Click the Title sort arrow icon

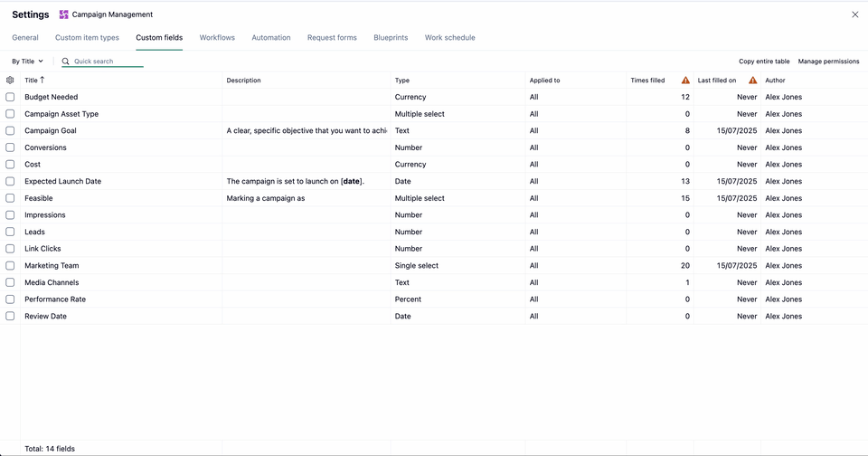(42, 80)
